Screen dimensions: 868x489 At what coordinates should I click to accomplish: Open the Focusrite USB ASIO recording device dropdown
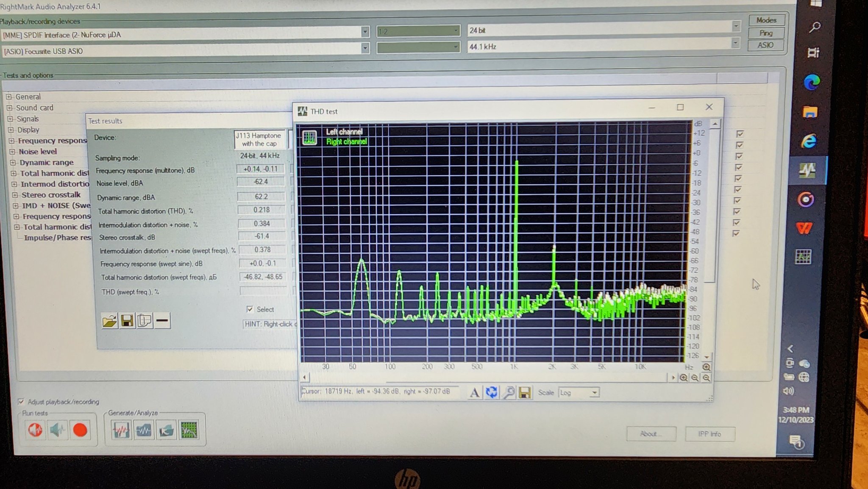(365, 48)
